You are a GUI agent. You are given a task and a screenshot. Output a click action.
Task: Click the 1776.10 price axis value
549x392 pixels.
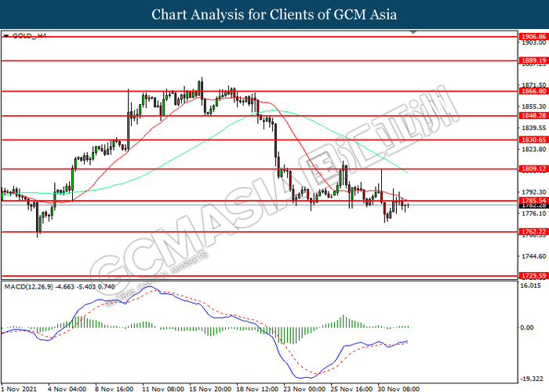pyautogui.click(x=533, y=213)
